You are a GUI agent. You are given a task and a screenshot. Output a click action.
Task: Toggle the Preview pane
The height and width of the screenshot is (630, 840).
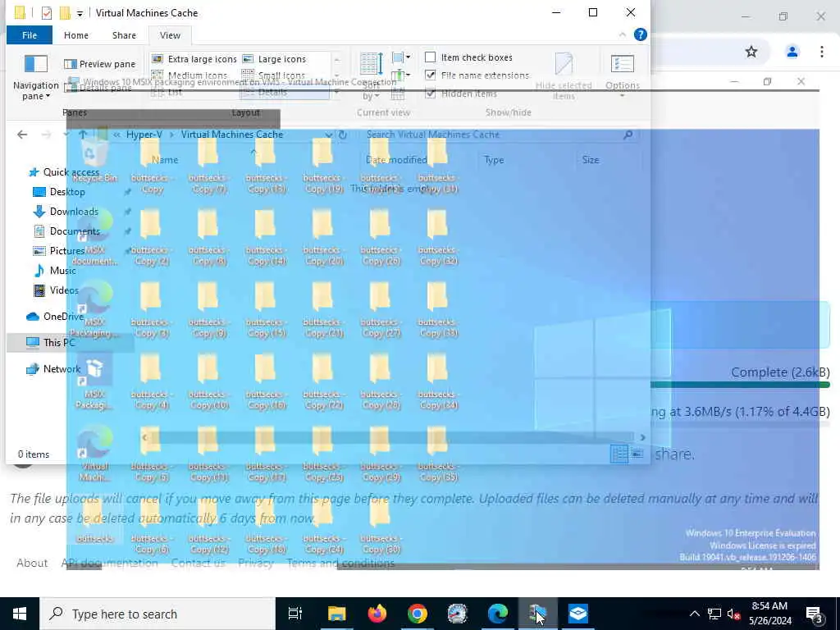(x=99, y=64)
